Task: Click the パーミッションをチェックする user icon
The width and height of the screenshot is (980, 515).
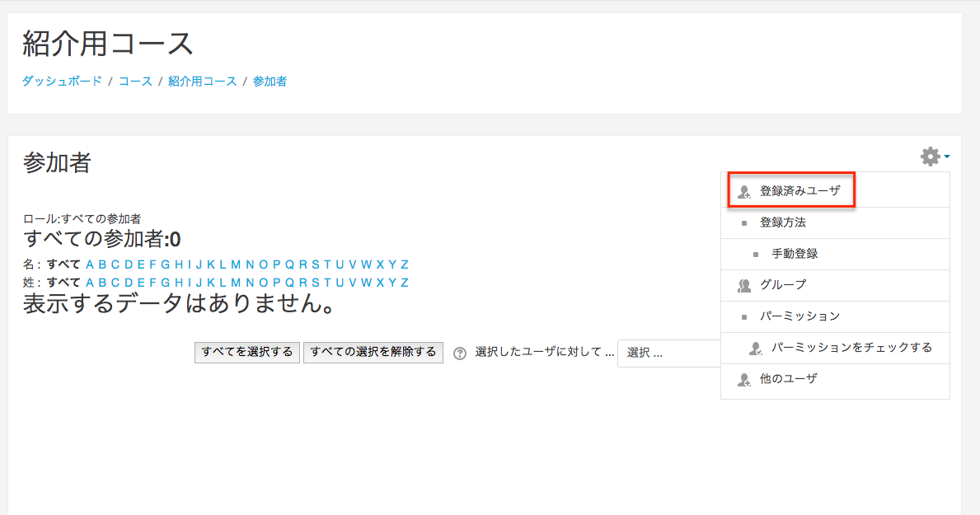Action: point(756,348)
